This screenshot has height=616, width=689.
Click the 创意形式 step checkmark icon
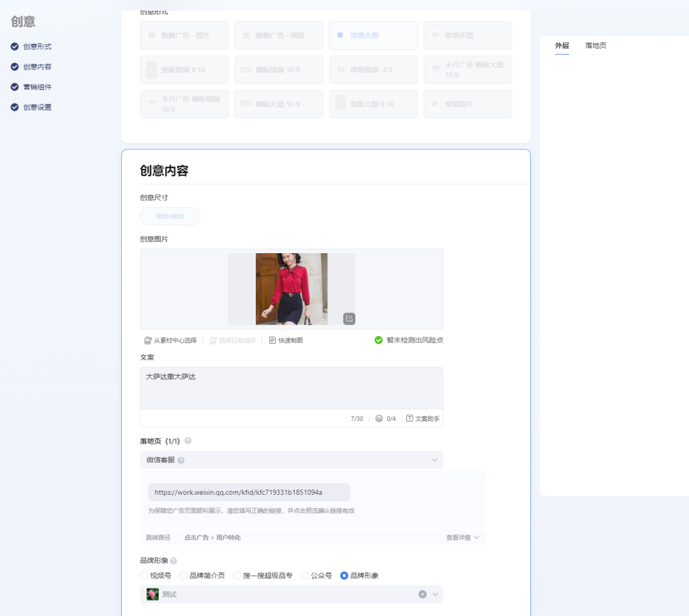(15, 47)
